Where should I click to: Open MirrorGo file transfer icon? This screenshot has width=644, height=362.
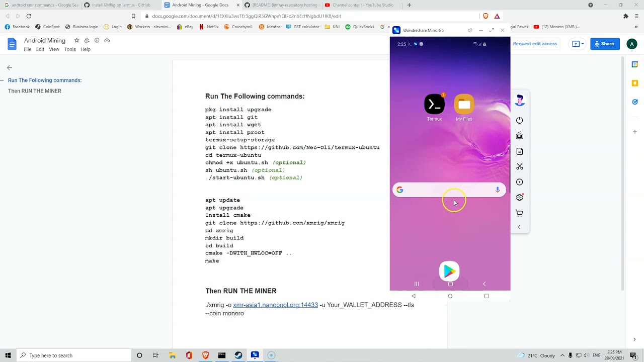pos(520,151)
